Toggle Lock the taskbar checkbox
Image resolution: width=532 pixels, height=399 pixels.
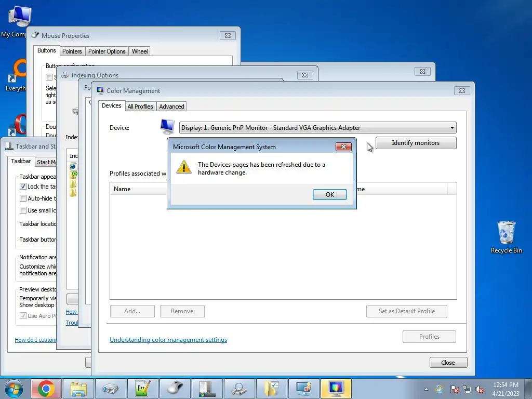point(23,187)
